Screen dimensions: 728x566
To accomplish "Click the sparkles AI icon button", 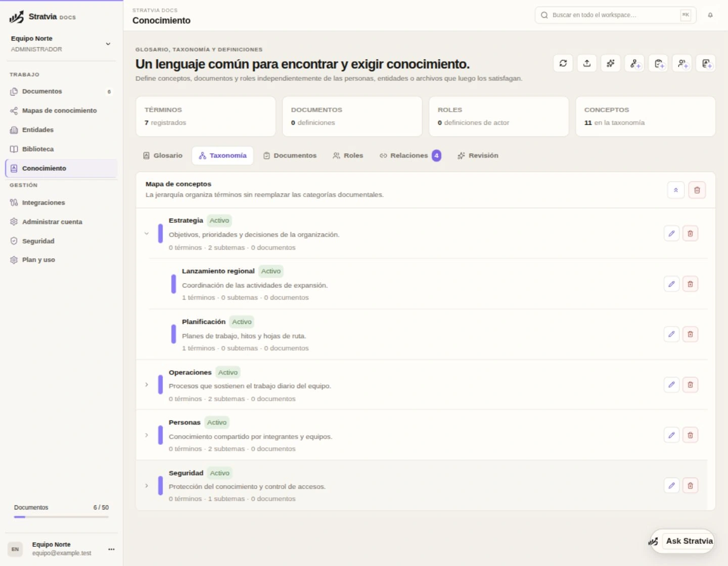I will pos(611,63).
